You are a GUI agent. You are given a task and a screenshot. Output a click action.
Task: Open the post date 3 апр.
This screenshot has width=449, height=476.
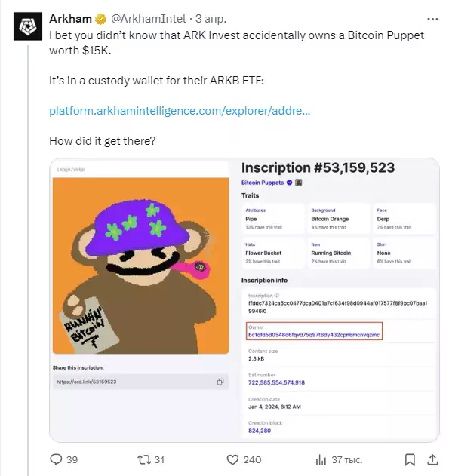coord(211,19)
